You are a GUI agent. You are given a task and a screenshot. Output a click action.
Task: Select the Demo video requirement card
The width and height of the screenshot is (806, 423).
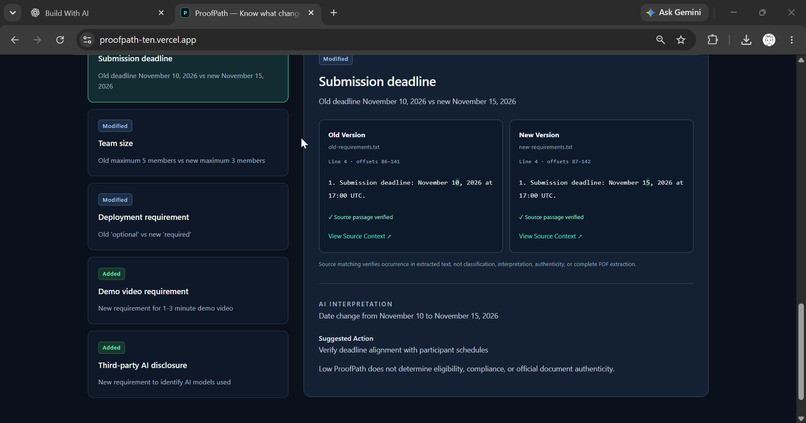(x=188, y=290)
